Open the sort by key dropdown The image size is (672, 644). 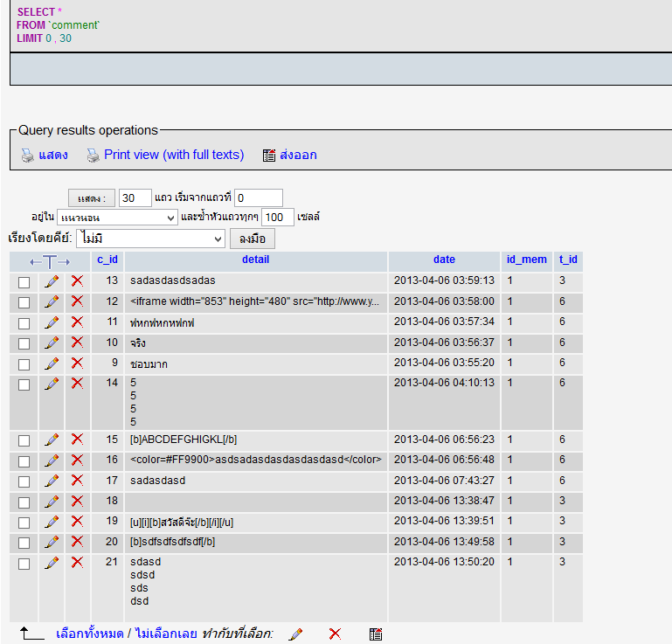pyautogui.click(x=150, y=239)
